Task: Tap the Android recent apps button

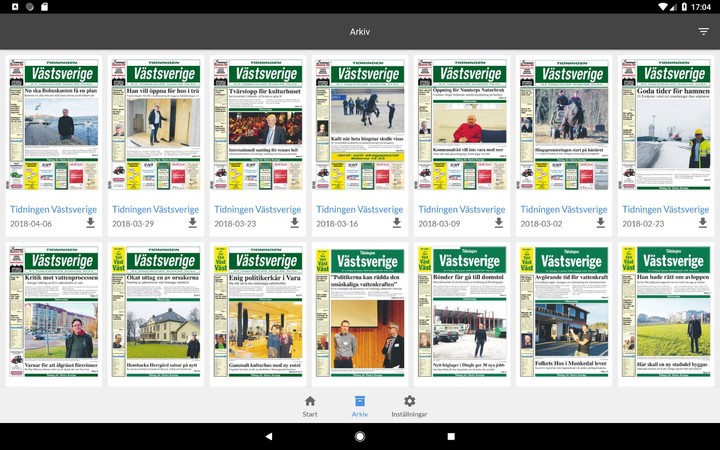Action: pos(451,436)
